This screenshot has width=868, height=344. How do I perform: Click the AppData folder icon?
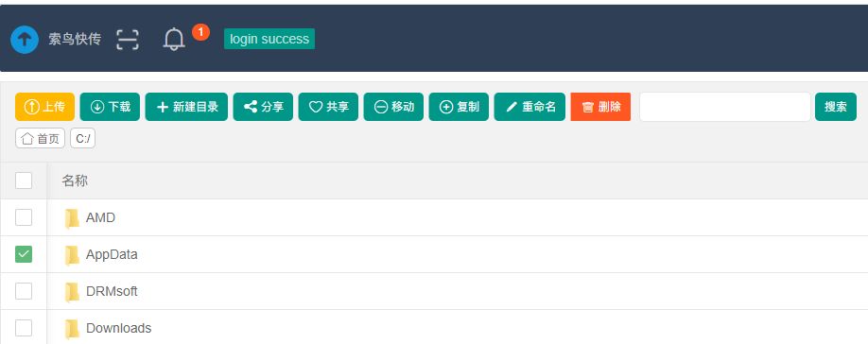click(72, 255)
